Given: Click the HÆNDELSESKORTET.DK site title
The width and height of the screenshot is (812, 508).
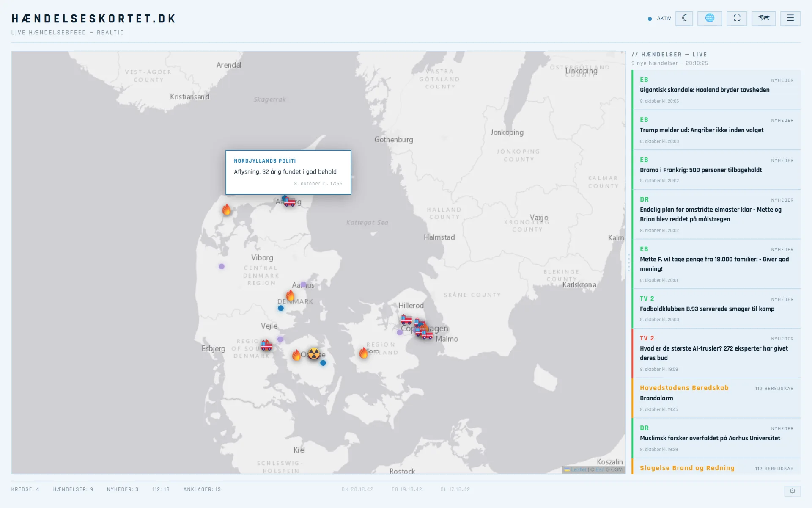Looking at the screenshot, I should (x=94, y=19).
